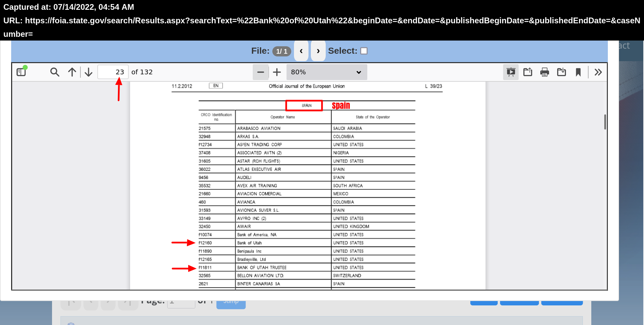The width and height of the screenshot is (644, 325).
Task: Zoom out the PDF document
Action: (261, 72)
